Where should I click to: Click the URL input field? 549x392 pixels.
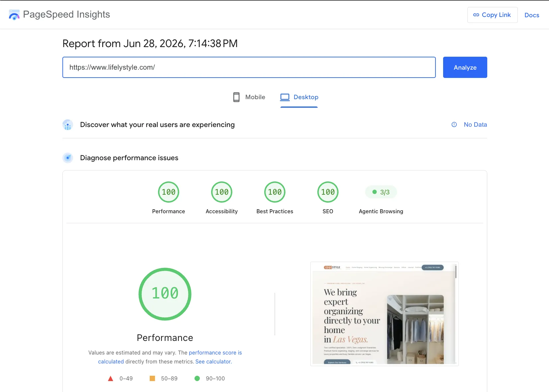click(x=249, y=67)
